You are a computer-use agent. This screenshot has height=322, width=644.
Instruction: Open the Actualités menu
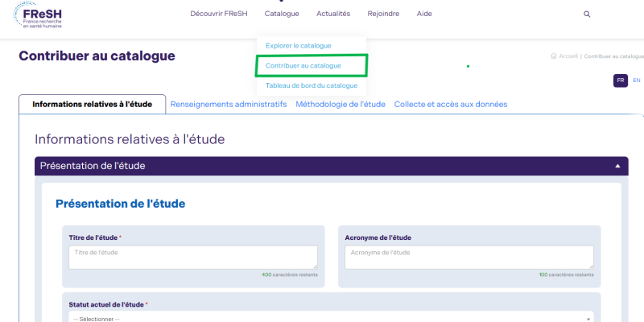pos(333,14)
